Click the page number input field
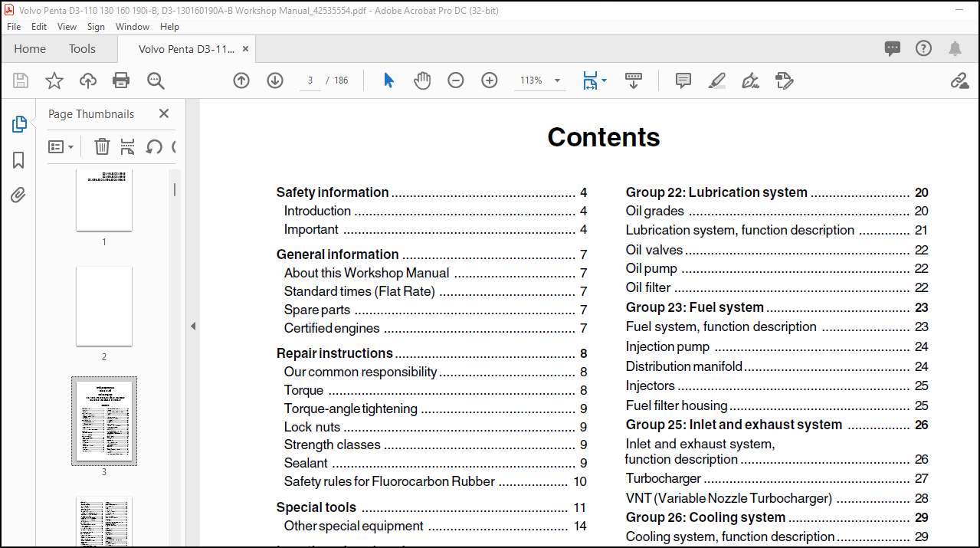980x548 pixels. pyautogui.click(x=310, y=80)
